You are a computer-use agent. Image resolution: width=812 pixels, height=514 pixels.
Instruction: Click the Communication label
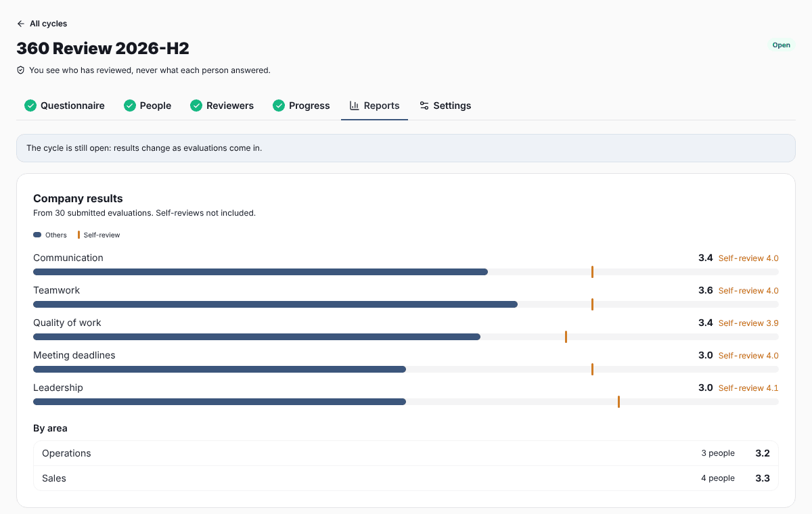pyautogui.click(x=68, y=258)
